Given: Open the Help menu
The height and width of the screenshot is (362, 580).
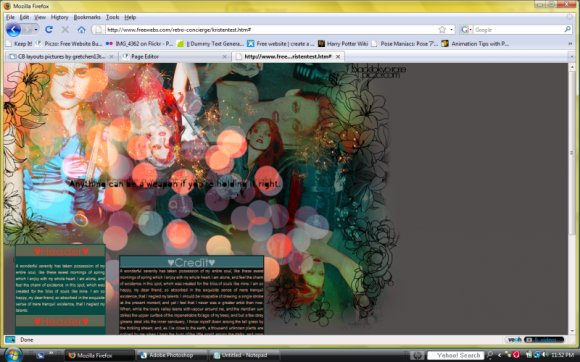Looking at the screenshot, I should (130, 17).
